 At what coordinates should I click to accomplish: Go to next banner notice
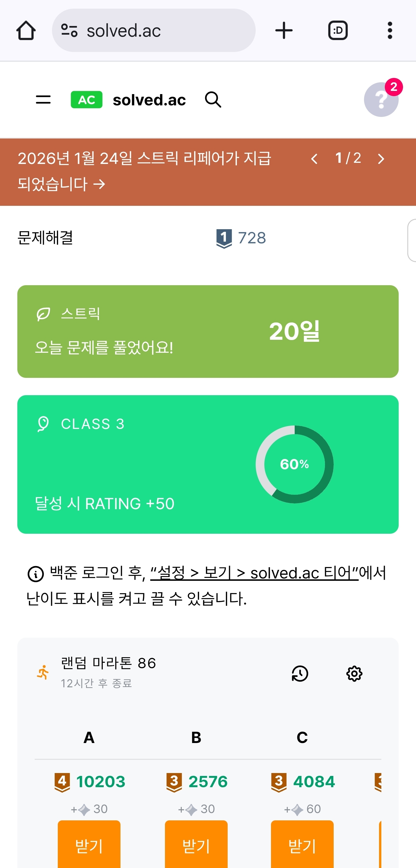tap(381, 159)
